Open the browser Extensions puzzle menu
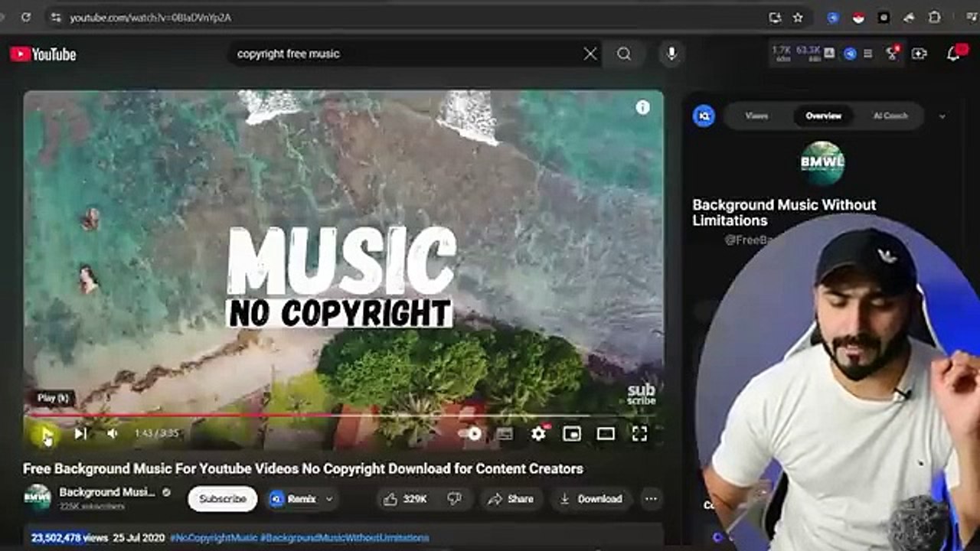 934,17
